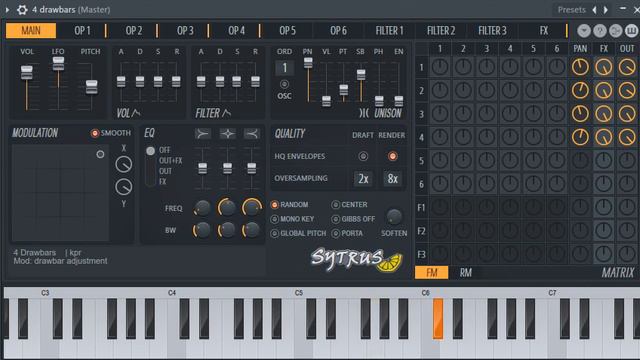Switch to the OP 3 tab
Viewport: 640px width, 360px height.
coord(185,31)
